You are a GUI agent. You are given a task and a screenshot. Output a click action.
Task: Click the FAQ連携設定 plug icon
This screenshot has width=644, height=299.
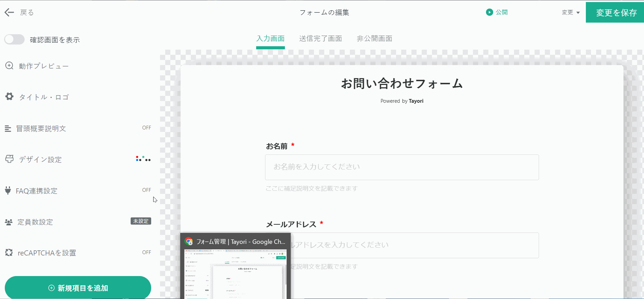click(8, 191)
